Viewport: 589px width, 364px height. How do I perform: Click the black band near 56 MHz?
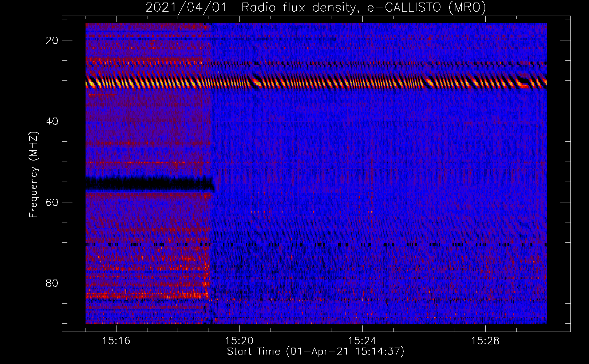[x=150, y=184]
